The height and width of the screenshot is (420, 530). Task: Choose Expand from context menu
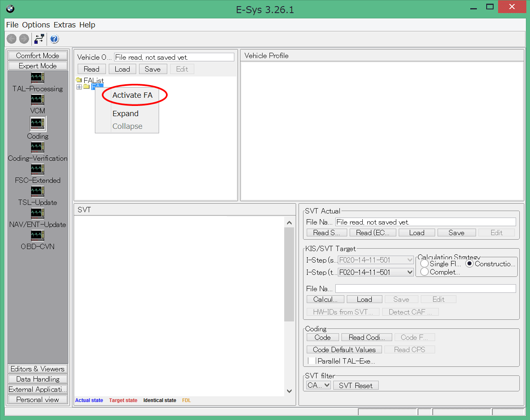click(x=126, y=114)
